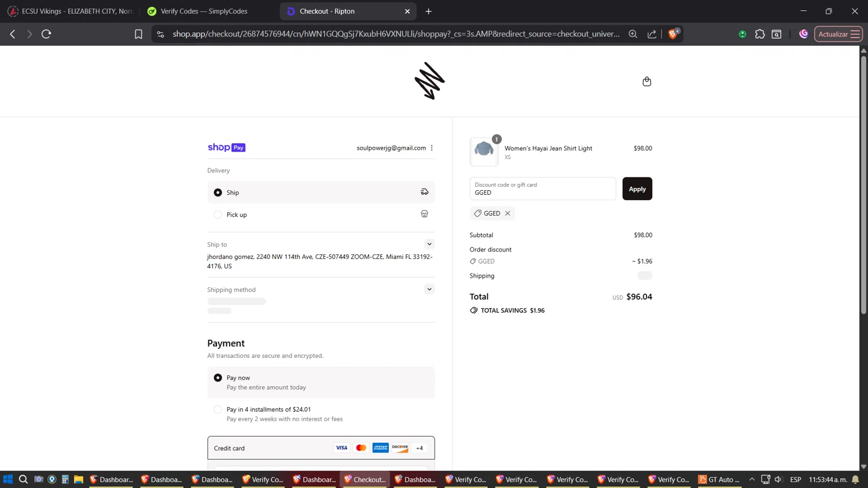Open the volume speaker tray icon

[x=778, y=479]
